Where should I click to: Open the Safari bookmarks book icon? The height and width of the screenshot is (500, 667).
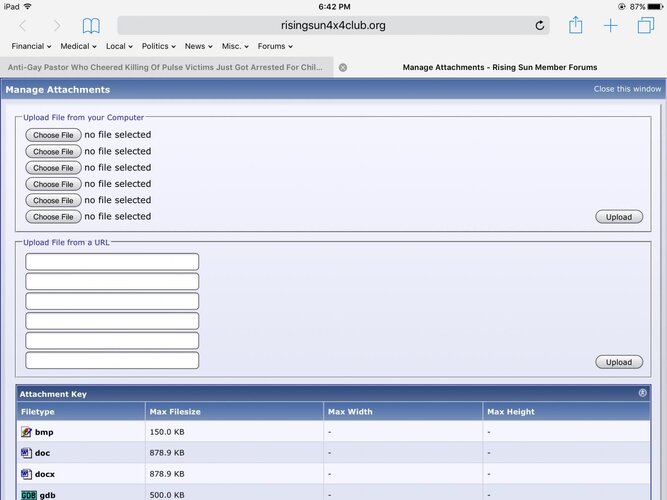point(91,26)
